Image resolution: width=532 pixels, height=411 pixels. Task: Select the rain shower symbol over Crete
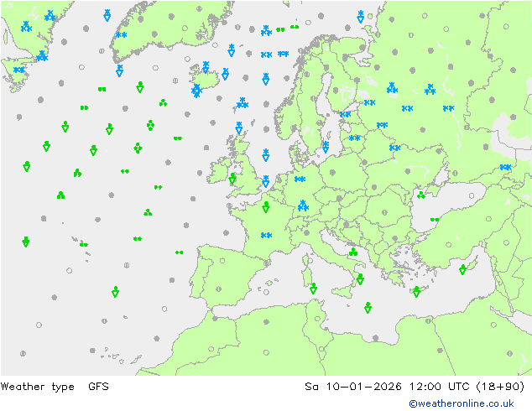pyautogui.click(x=417, y=292)
